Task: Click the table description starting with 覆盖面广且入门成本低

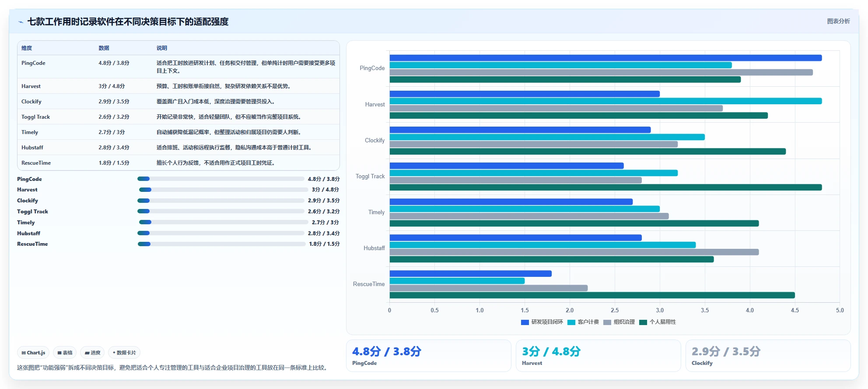Action: (x=216, y=102)
